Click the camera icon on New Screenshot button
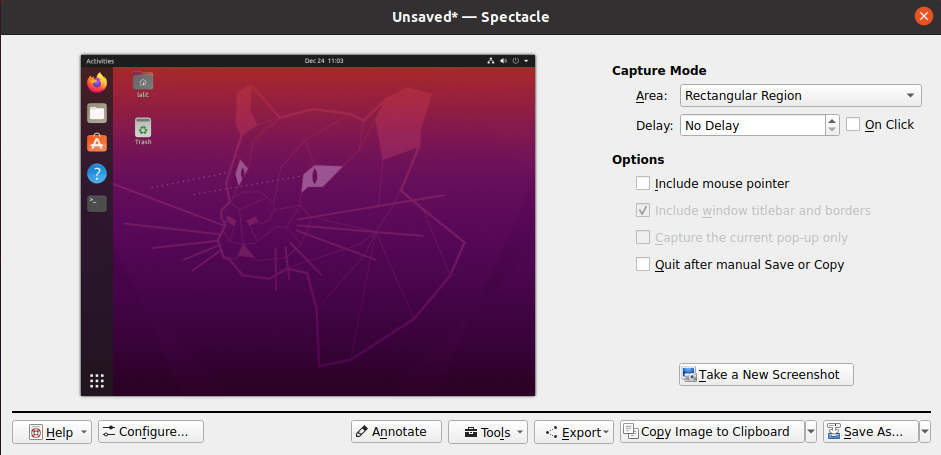 pyautogui.click(x=690, y=375)
